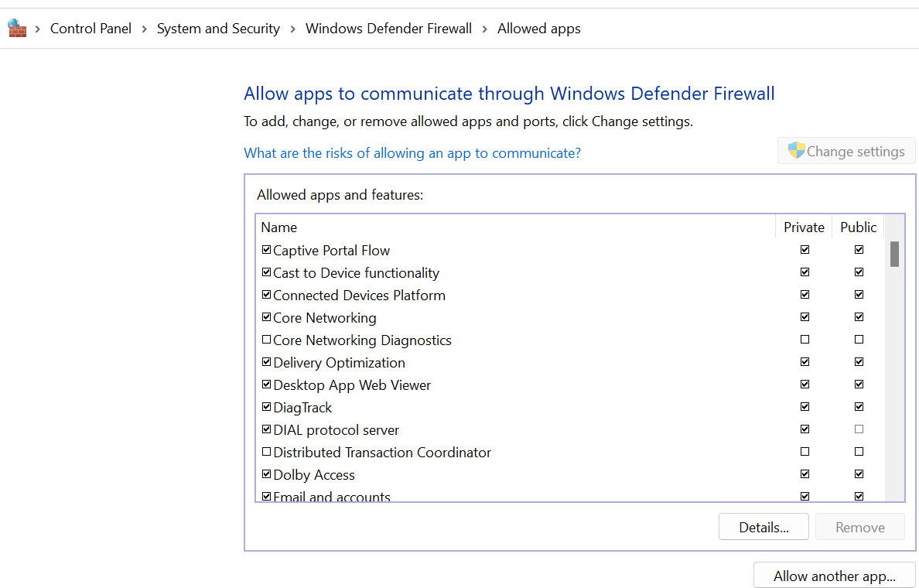Click the firewall brick icon in breadcrumb bar
Viewport: 919px width, 588px height.
[x=16, y=28]
